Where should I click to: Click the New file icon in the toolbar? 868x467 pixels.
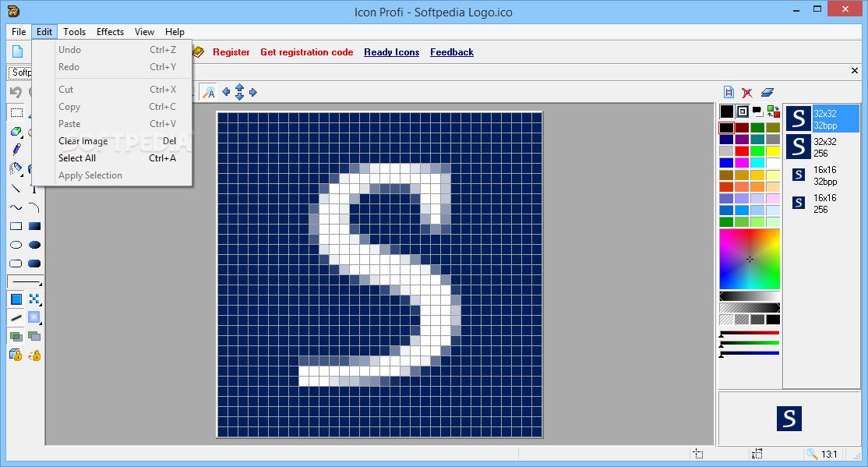pos(18,51)
